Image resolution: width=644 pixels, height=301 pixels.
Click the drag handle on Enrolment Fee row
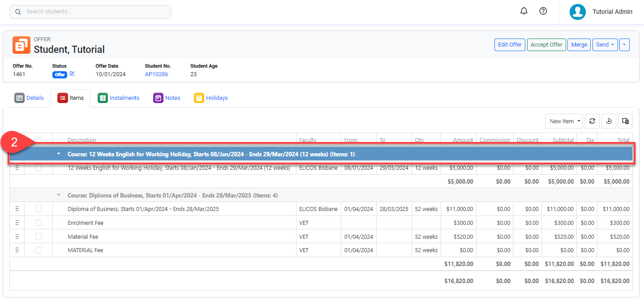click(17, 223)
